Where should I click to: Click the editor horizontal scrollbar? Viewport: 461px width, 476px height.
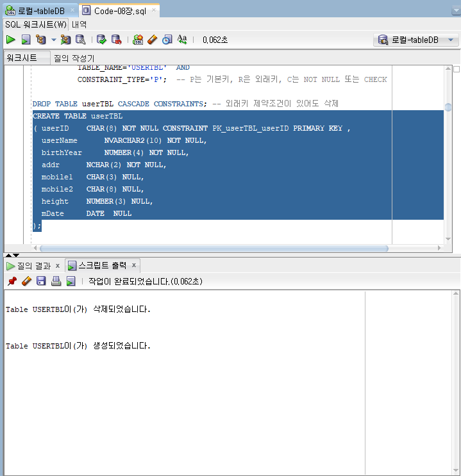click(x=214, y=249)
